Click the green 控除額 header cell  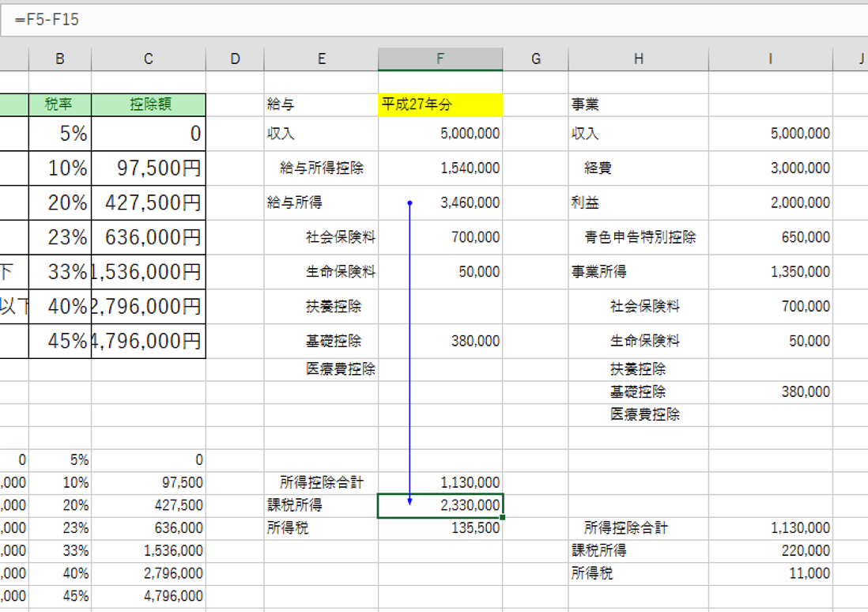point(149,104)
